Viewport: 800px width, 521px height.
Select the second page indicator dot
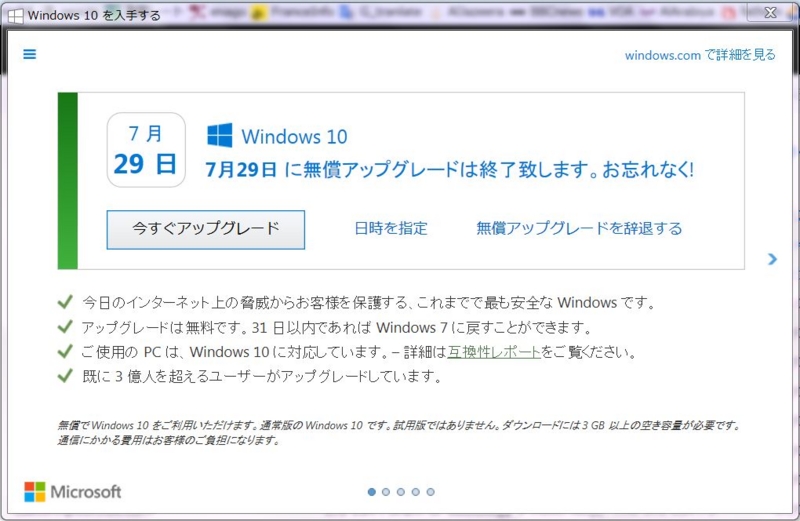[386, 492]
